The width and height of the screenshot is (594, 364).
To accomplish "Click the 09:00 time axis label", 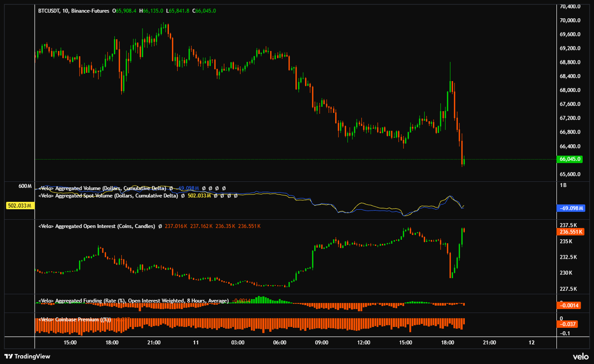I will [322, 343].
